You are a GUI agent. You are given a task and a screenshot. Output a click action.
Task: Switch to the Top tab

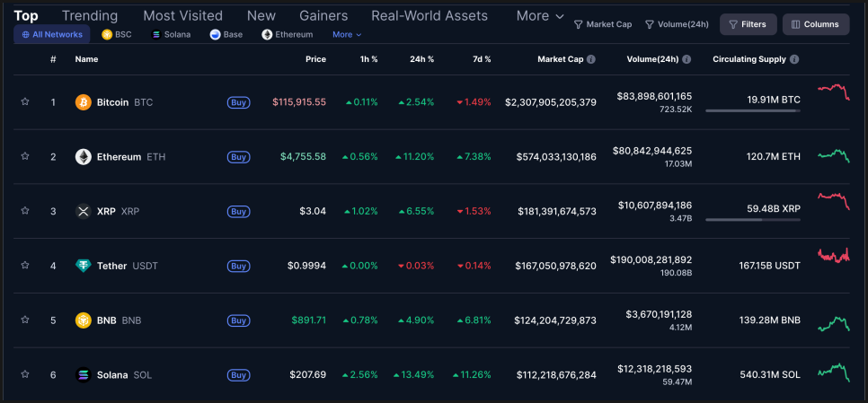pos(26,15)
